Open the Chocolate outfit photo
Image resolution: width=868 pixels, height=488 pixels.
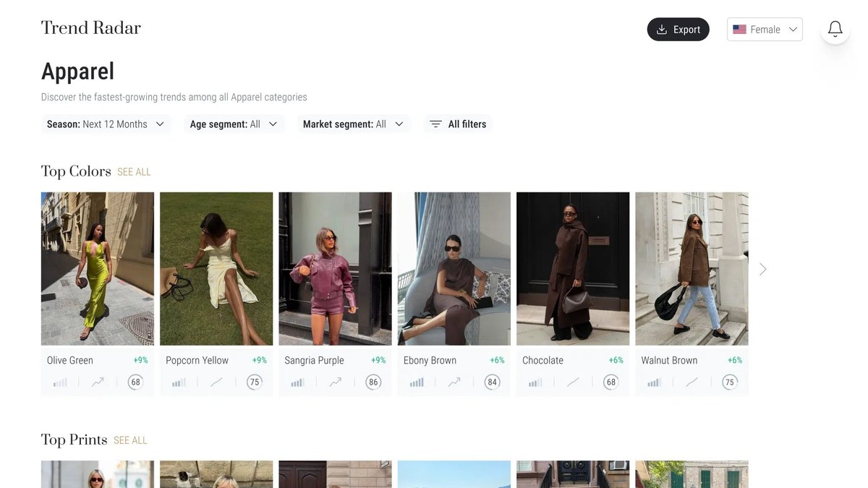(573, 269)
